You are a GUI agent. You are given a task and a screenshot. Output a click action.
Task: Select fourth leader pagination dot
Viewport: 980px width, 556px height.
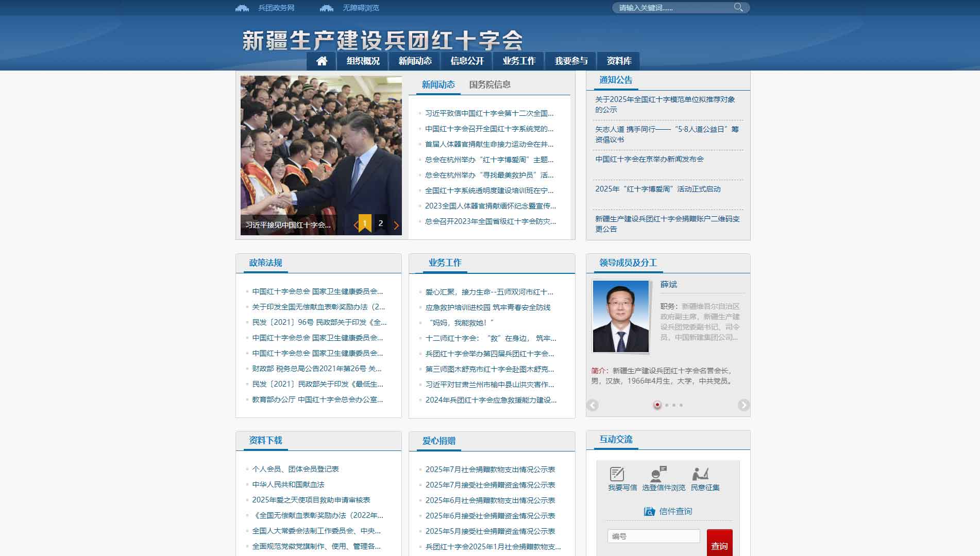coord(681,405)
